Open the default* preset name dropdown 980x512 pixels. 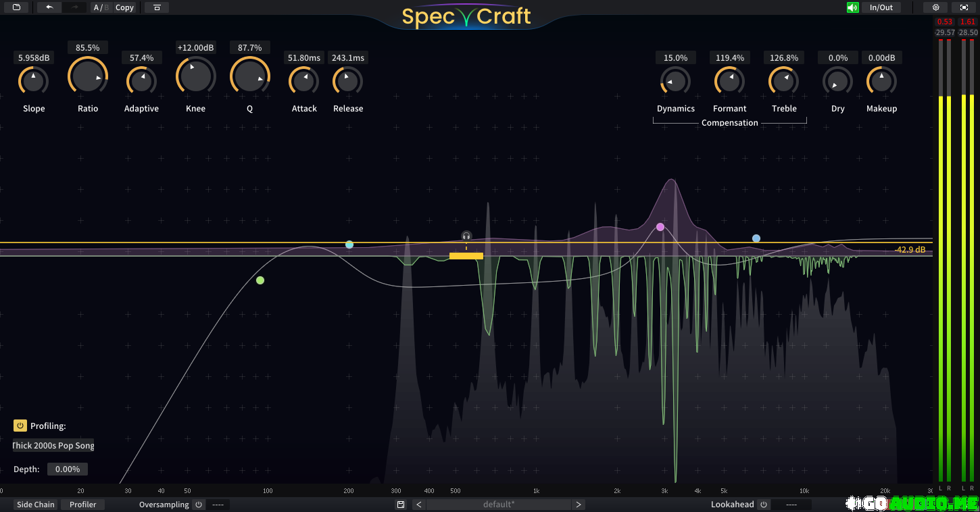click(x=499, y=505)
